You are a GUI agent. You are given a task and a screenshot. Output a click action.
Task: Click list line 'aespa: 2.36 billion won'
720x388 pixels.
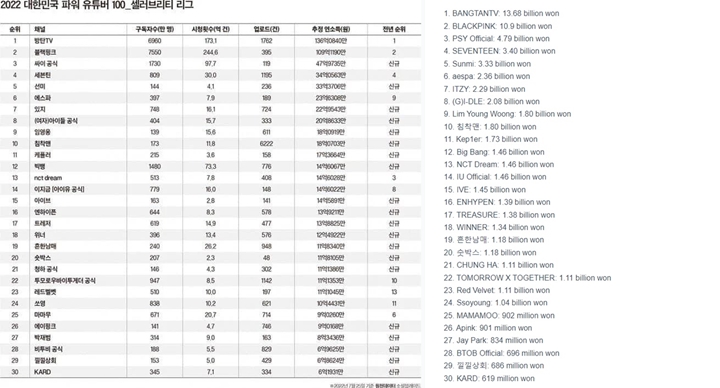pos(487,76)
